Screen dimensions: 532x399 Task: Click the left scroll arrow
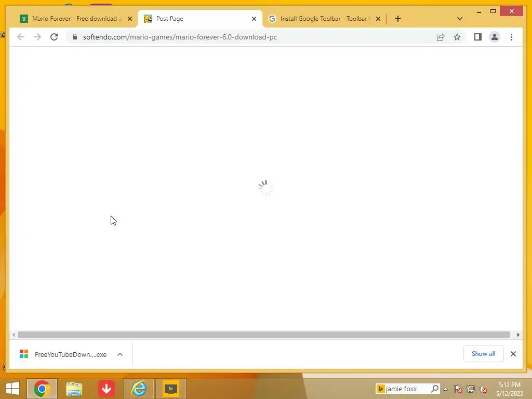14,335
